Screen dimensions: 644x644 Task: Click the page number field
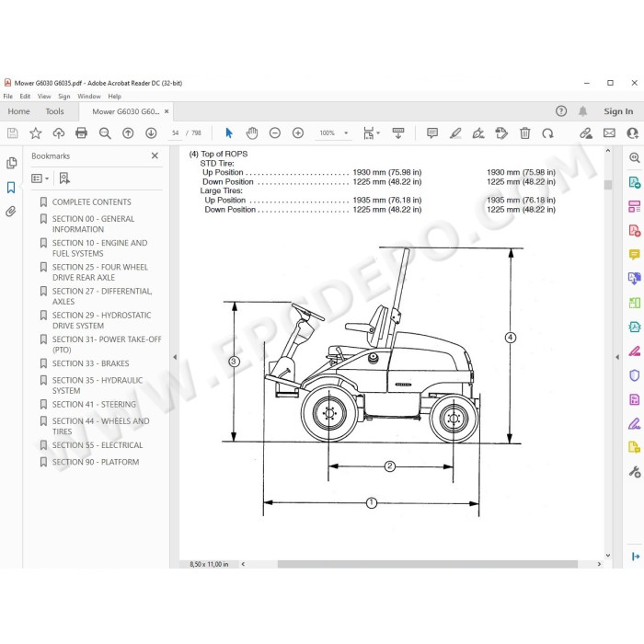pos(176,133)
